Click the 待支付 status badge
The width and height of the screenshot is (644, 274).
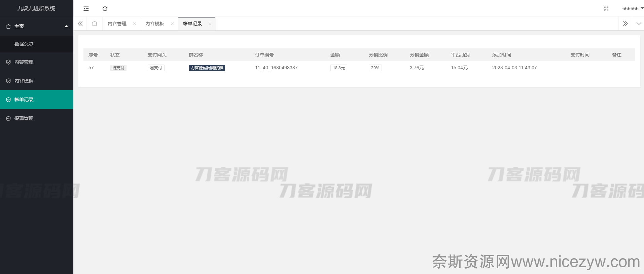tap(118, 68)
